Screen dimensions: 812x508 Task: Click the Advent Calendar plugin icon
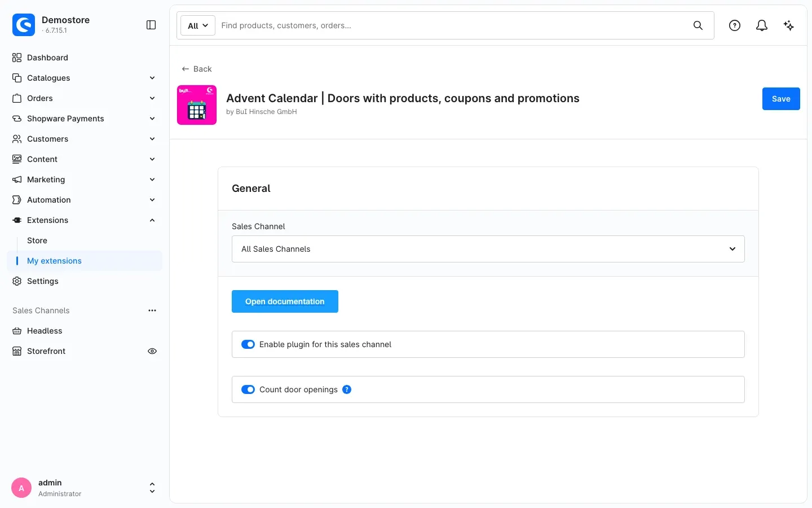(x=197, y=105)
